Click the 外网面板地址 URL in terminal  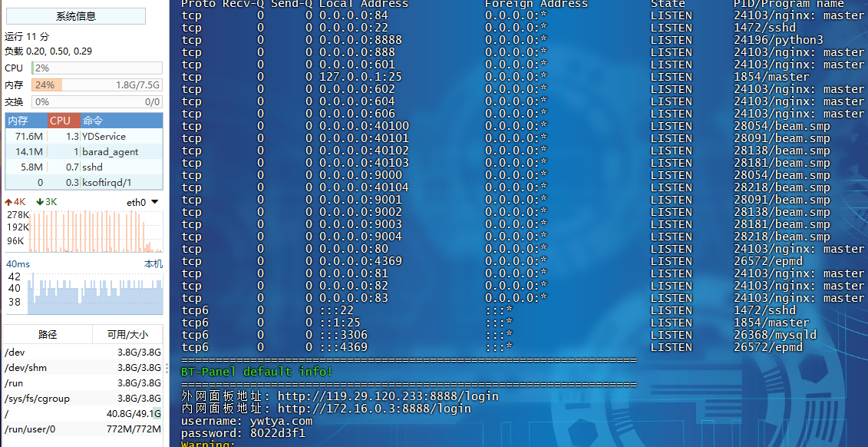(x=388, y=396)
